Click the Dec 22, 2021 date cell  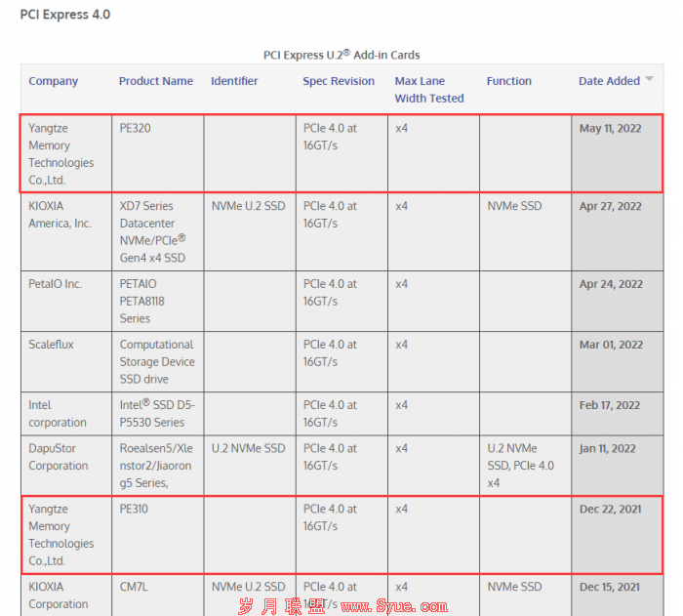[618, 534]
